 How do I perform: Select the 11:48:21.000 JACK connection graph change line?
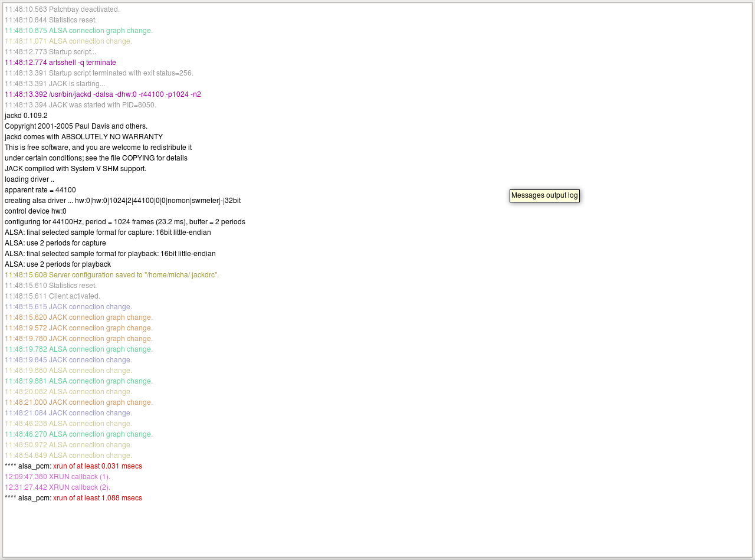click(78, 402)
